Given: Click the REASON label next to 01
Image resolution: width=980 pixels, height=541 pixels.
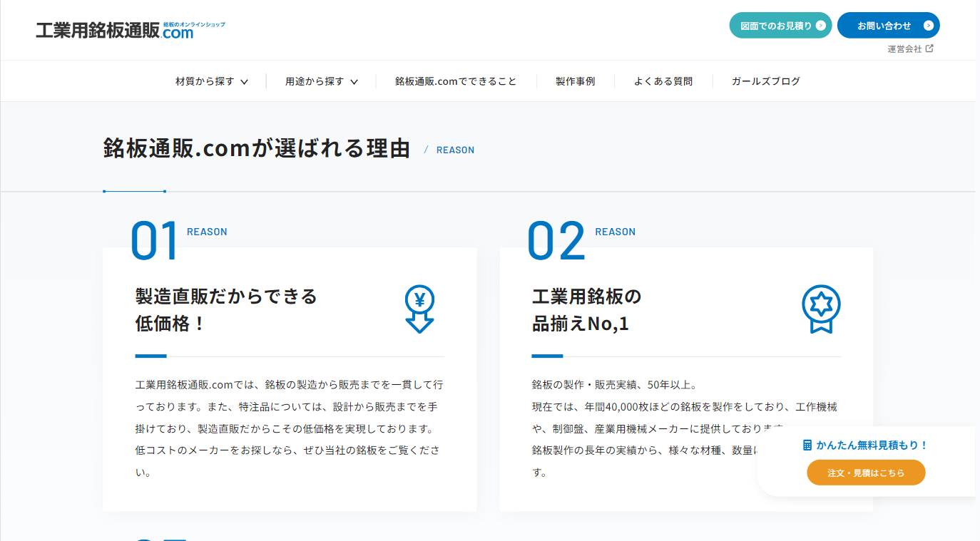Looking at the screenshot, I should (207, 232).
